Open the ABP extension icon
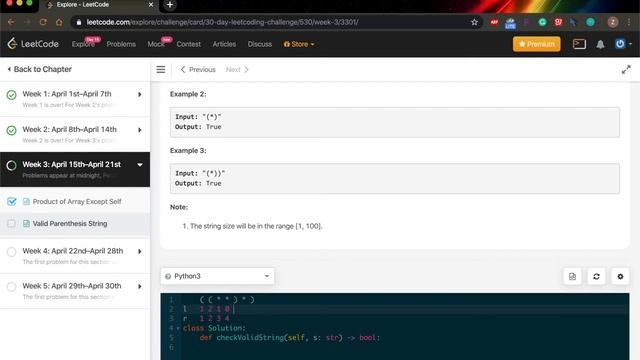This screenshot has width=640, height=360. 494,22
